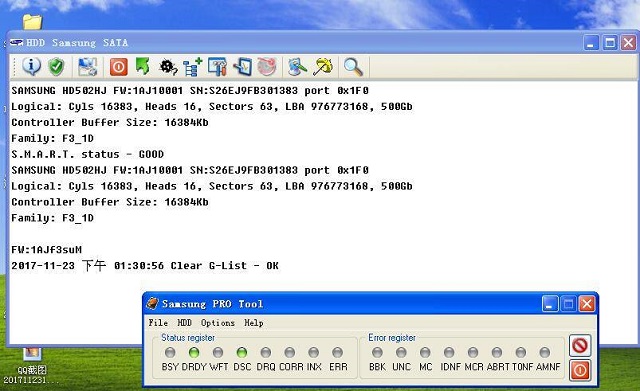
Task: Open Help menu in Samsung PRO Tool
Action: (x=253, y=323)
